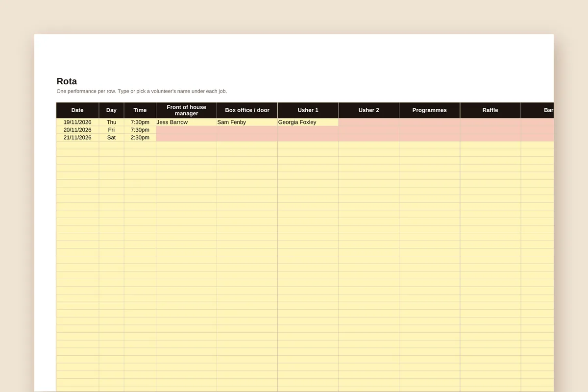
Task: Select the 7:30pm cell in the Fri row
Action: [x=140, y=130]
